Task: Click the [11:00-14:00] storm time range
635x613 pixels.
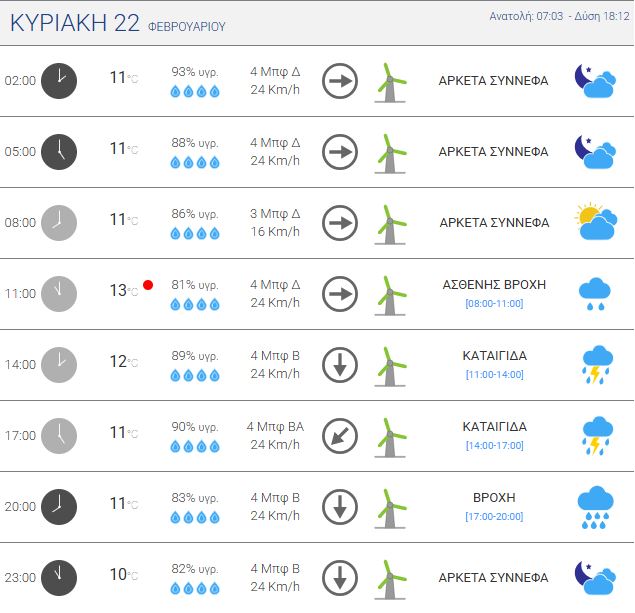Action: (x=494, y=374)
